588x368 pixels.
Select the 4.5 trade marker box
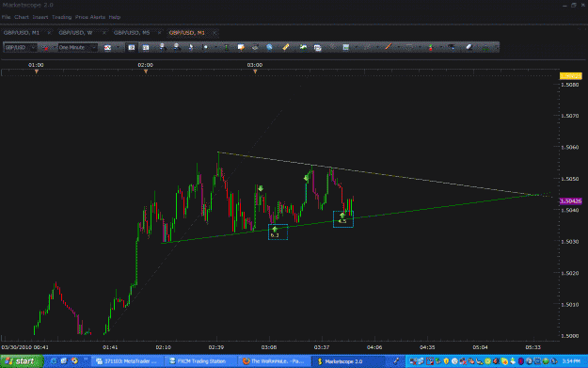coord(343,219)
